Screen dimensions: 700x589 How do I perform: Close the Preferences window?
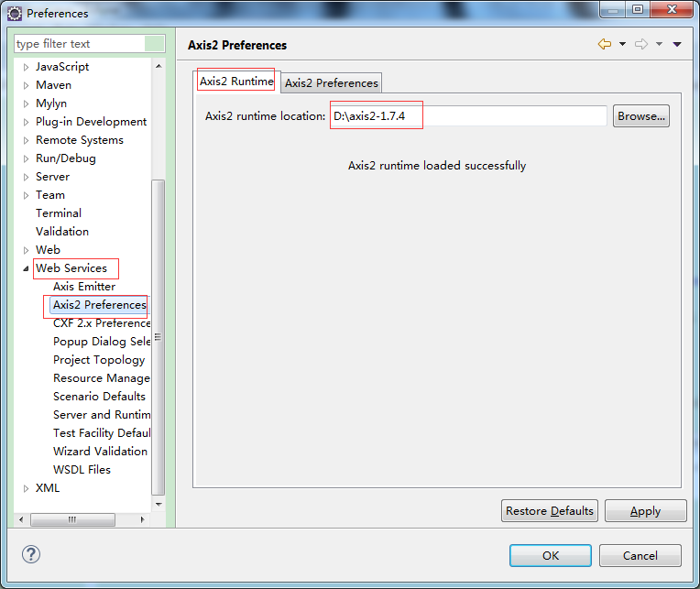pos(672,9)
